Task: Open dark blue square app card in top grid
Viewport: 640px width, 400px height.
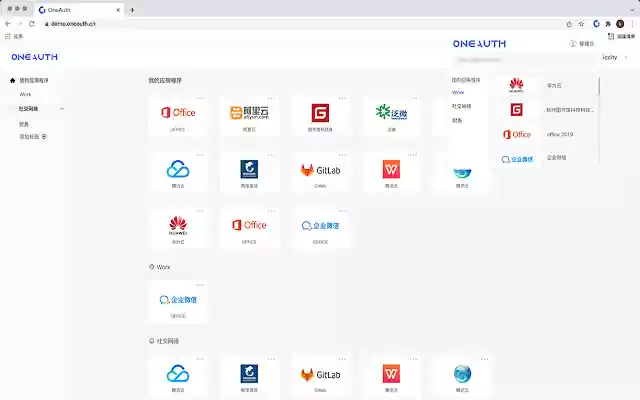Action: tap(249, 172)
